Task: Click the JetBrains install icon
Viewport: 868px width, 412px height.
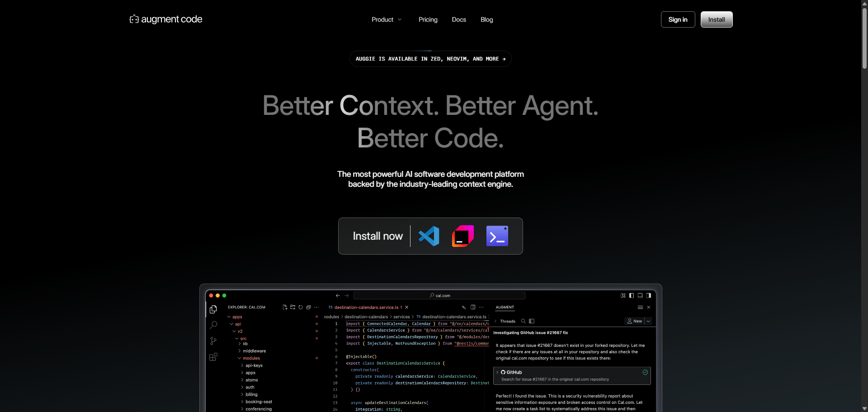Action: click(462, 236)
